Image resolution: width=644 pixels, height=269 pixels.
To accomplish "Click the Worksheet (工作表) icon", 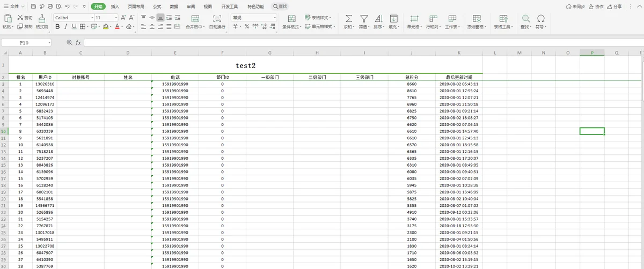I will click(452, 18).
